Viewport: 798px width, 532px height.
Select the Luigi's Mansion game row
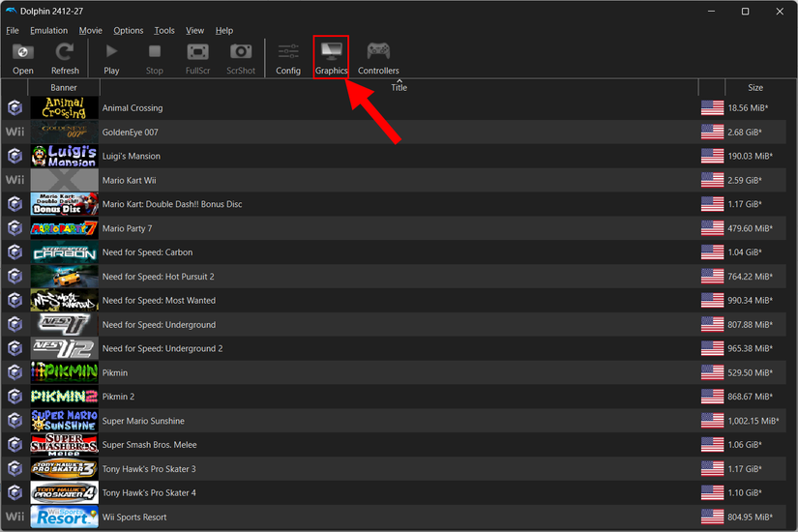(132, 156)
